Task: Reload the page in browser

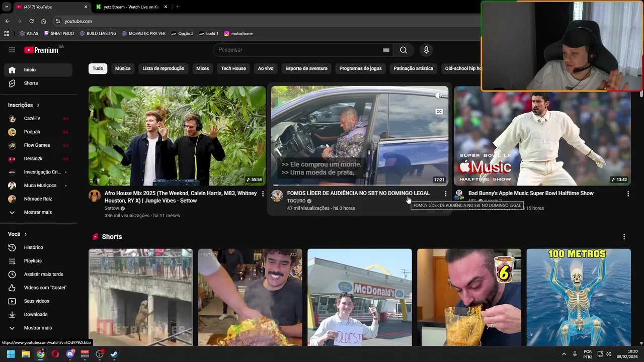Action: [31, 21]
